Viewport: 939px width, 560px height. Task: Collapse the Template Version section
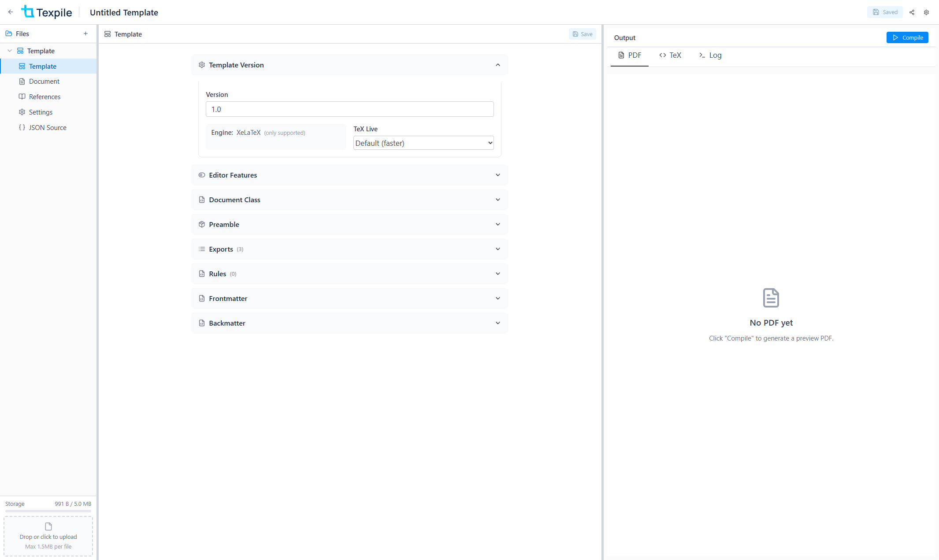[498, 65]
